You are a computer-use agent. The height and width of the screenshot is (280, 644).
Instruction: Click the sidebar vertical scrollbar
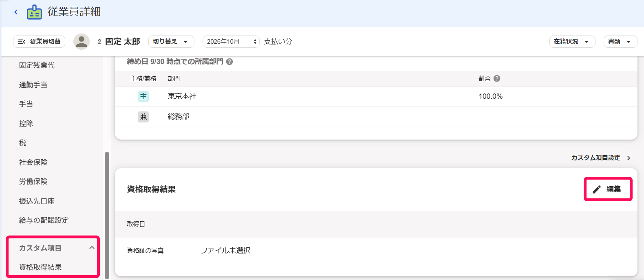pos(107,215)
